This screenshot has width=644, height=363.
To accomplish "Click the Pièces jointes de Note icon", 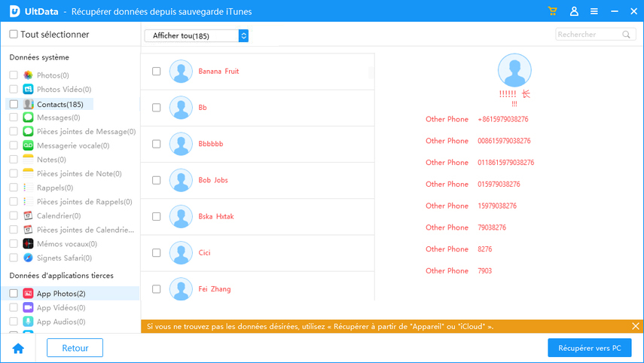I will [28, 173].
